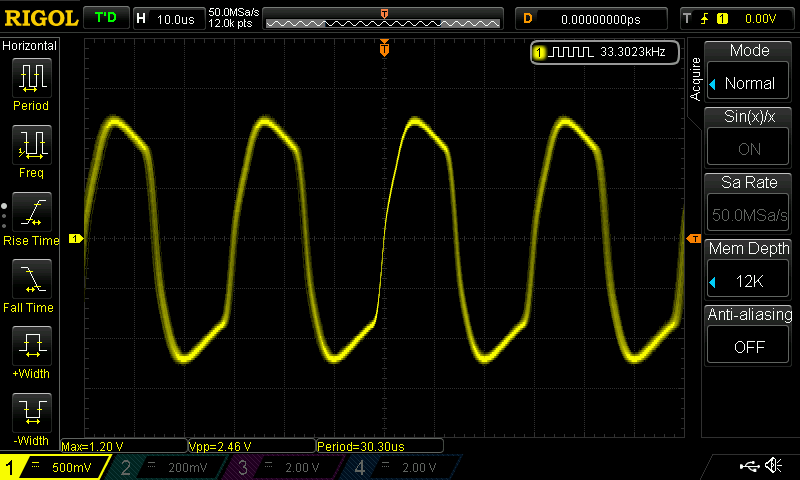Open the Mem Depth 12K selector
Viewport: 800px width, 480px height.
pyautogui.click(x=748, y=281)
